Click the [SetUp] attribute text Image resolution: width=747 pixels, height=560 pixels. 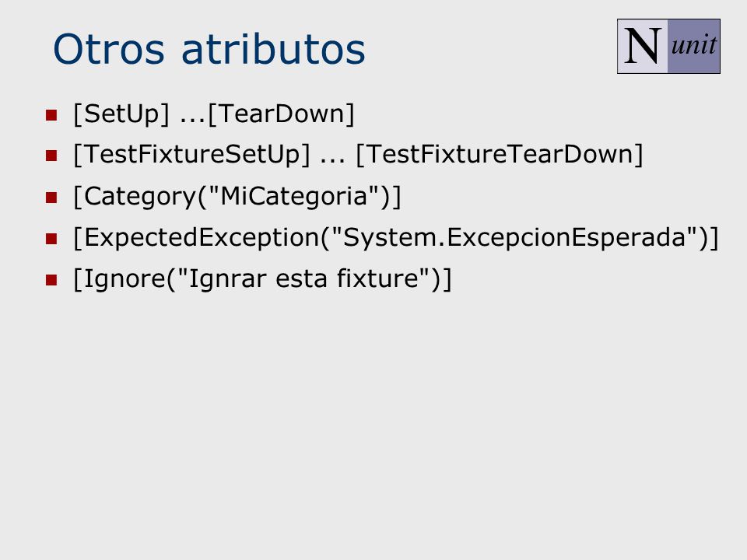(121, 114)
